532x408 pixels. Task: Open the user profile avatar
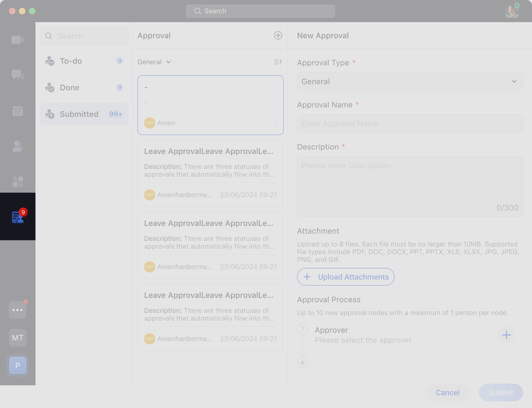pyautogui.click(x=511, y=11)
